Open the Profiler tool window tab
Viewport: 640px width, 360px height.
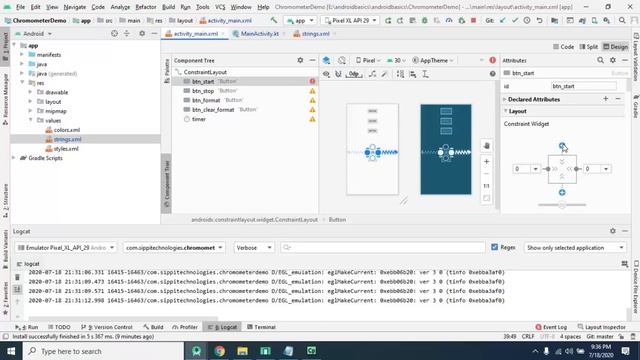click(x=185, y=327)
